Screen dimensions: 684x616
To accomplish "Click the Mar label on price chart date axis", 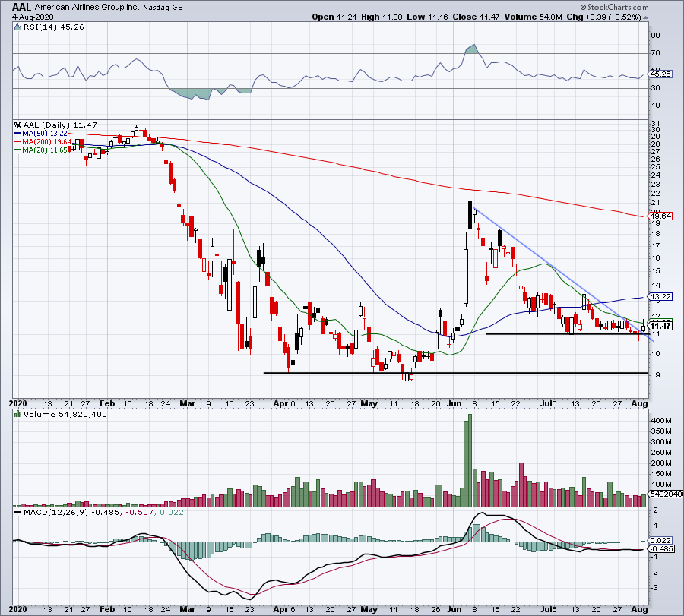I will [x=187, y=403].
